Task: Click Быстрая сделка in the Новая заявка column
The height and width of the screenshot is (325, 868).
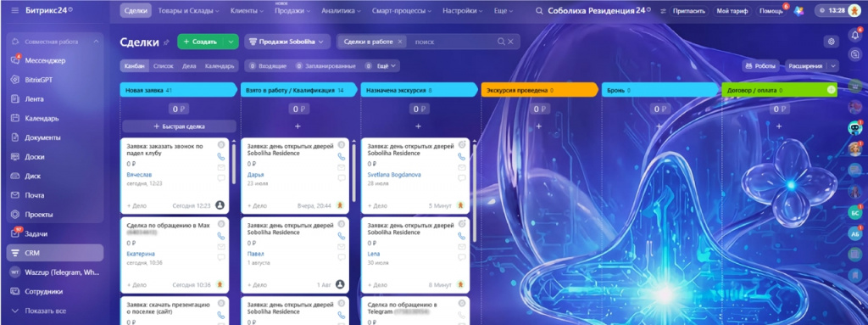Action: pos(179,126)
